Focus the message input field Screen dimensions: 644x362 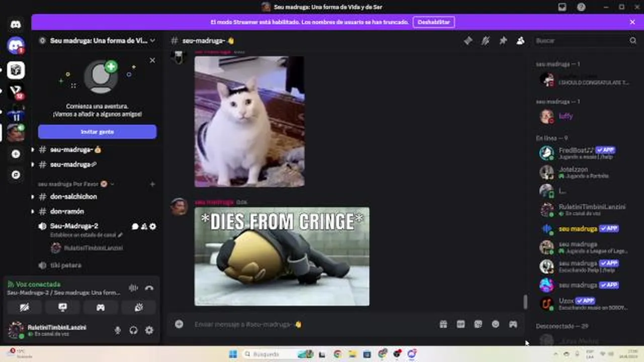click(312, 324)
